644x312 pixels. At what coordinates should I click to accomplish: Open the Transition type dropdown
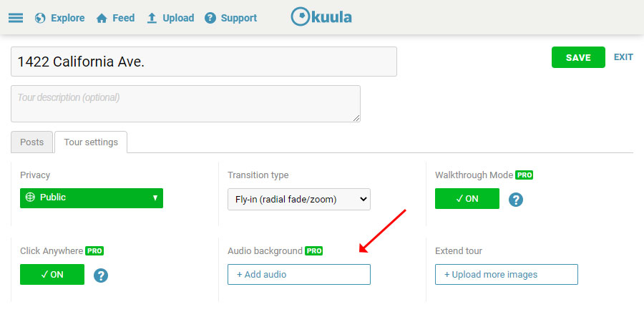point(299,200)
